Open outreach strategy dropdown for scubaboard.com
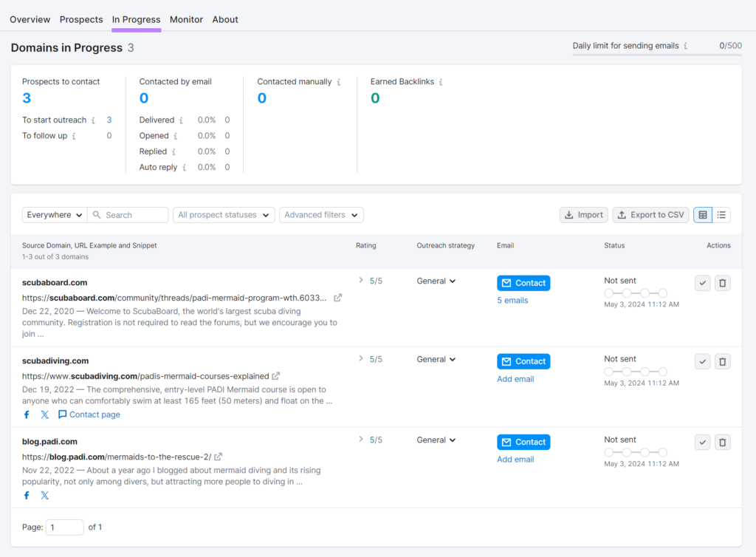This screenshot has height=557, width=756. pyautogui.click(x=436, y=281)
